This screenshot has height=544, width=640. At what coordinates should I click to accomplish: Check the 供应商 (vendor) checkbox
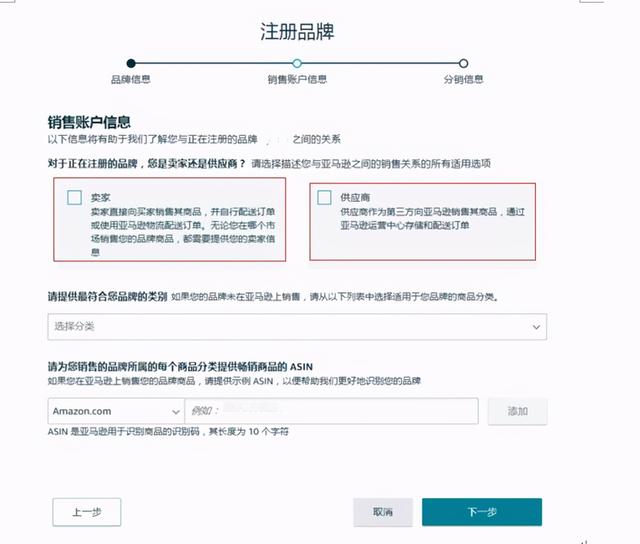324,198
